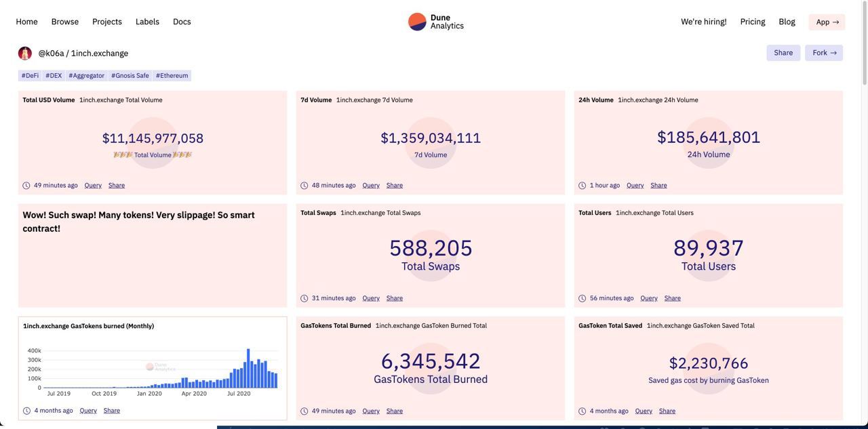The image size is (868, 429).
Task: Click the $185,641,801 24h volume value
Action: pos(709,137)
